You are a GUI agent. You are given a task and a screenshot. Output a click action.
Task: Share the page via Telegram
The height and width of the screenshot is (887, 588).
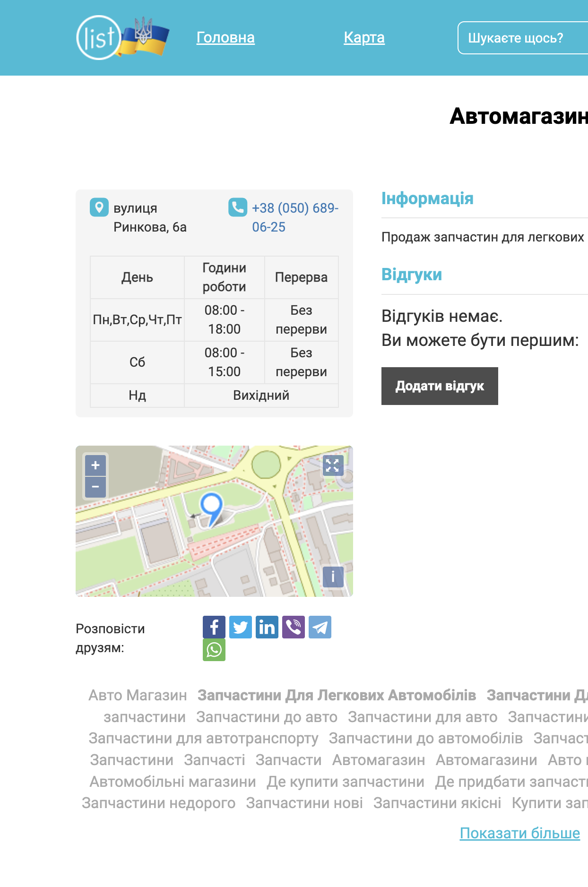tap(320, 627)
